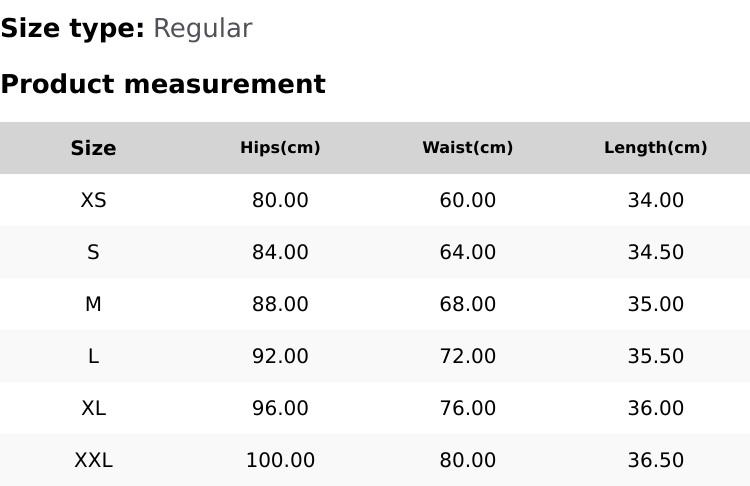Click length value 36.50 for XXL
The width and height of the screenshot is (750, 486).
click(x=655, y=460)
